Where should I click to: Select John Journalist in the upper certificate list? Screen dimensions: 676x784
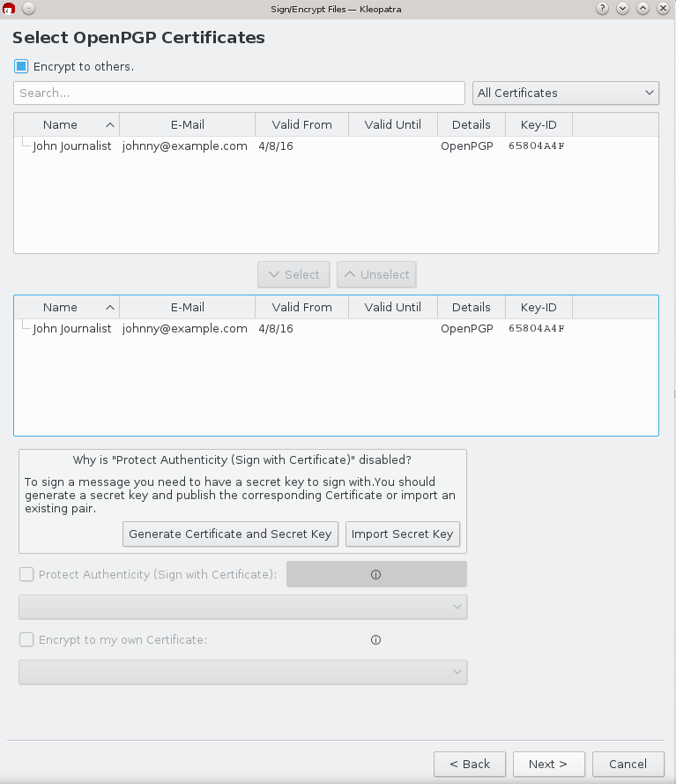click(72, 146)
